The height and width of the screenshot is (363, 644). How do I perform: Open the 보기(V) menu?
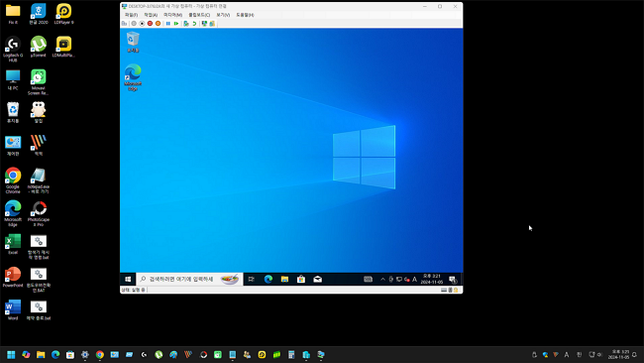223,15
